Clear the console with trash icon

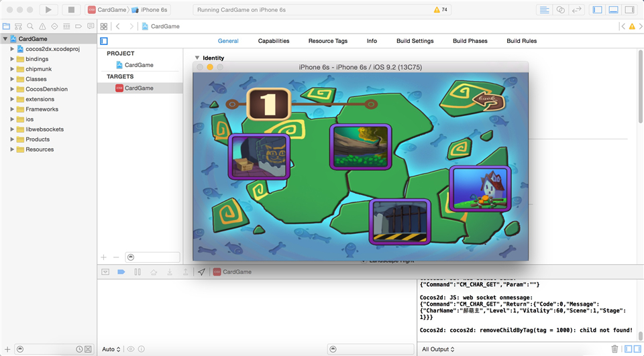[x=614, y=349]
